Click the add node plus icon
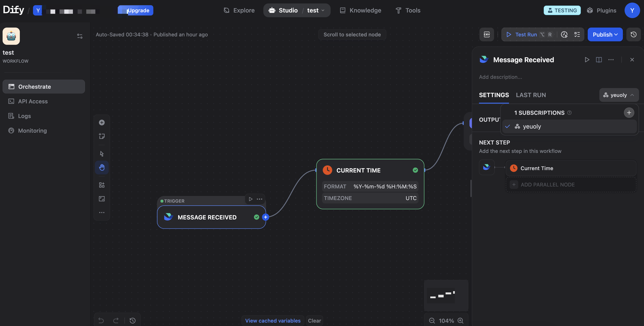 (x=102, y=123)
